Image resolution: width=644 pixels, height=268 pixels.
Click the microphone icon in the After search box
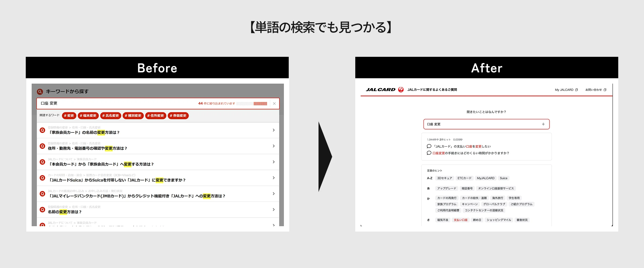[543, 124]
